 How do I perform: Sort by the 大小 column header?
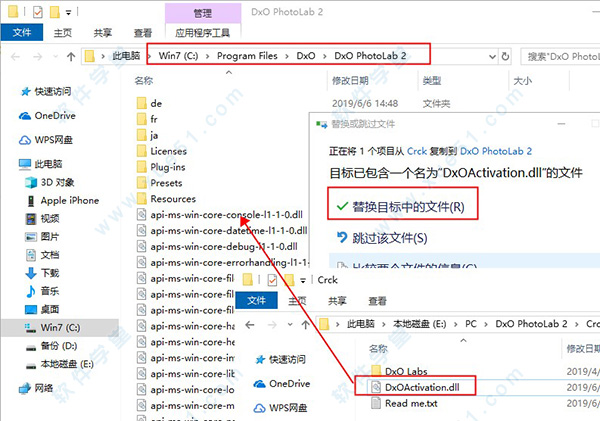click(x=523, y=80)
